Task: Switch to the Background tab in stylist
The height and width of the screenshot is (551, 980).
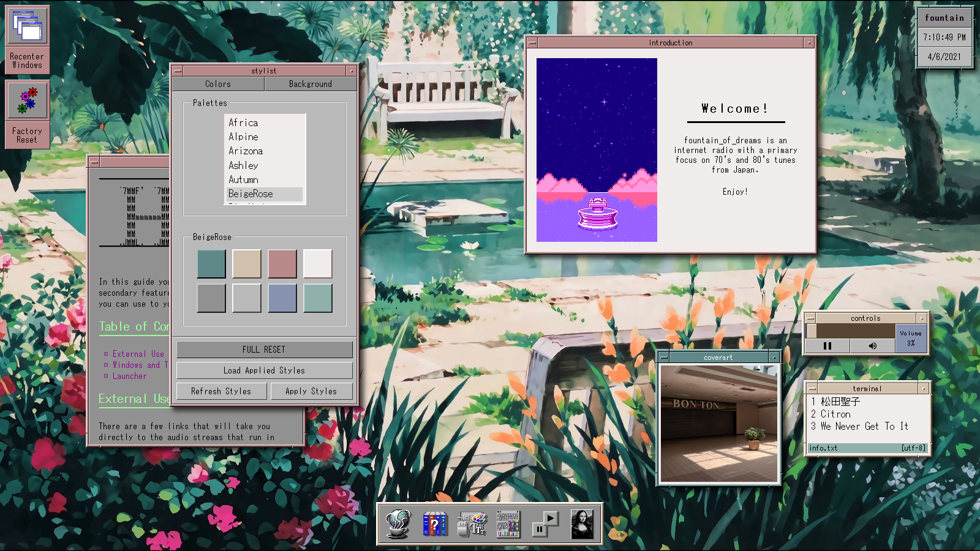Action: click(311, 84)
